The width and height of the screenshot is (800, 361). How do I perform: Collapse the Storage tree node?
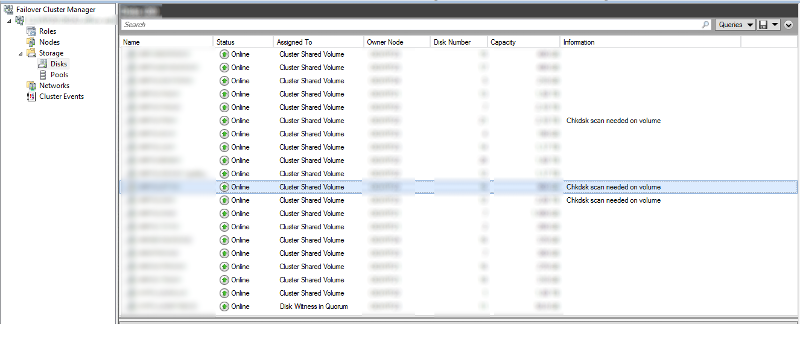point(21,54)
